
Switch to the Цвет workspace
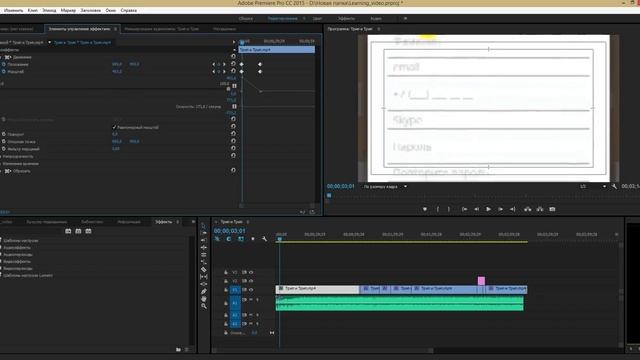pos(317,18)
